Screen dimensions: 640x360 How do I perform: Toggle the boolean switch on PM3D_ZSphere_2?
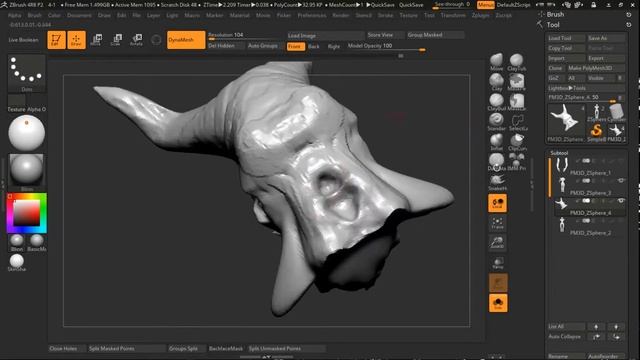(x=586, y=221)
